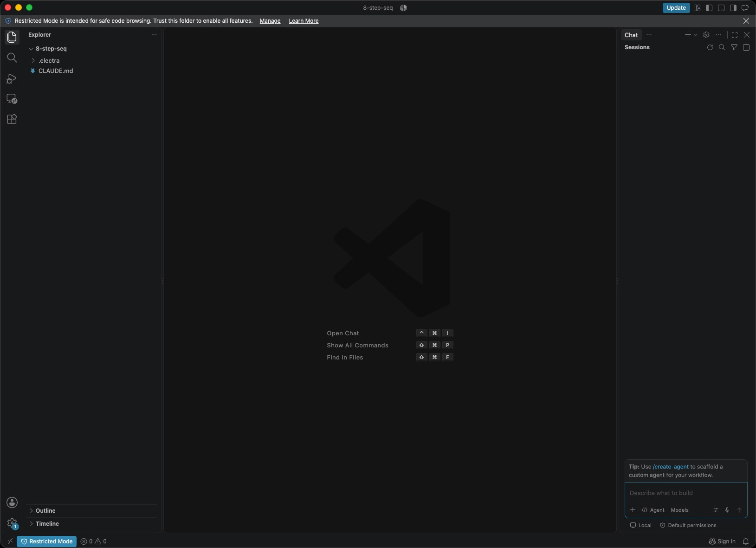The image size is (756, 548).
Task: Open chat settings gear icon
Action: tap(706, 35)
